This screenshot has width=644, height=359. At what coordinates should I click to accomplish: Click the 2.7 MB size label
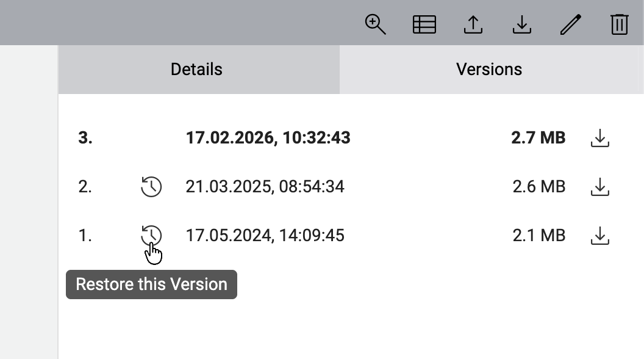pyautogui.click(x=538, y=138)
